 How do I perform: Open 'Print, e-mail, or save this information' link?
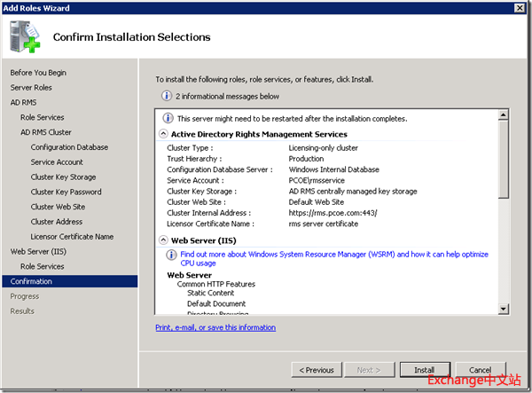215,327
